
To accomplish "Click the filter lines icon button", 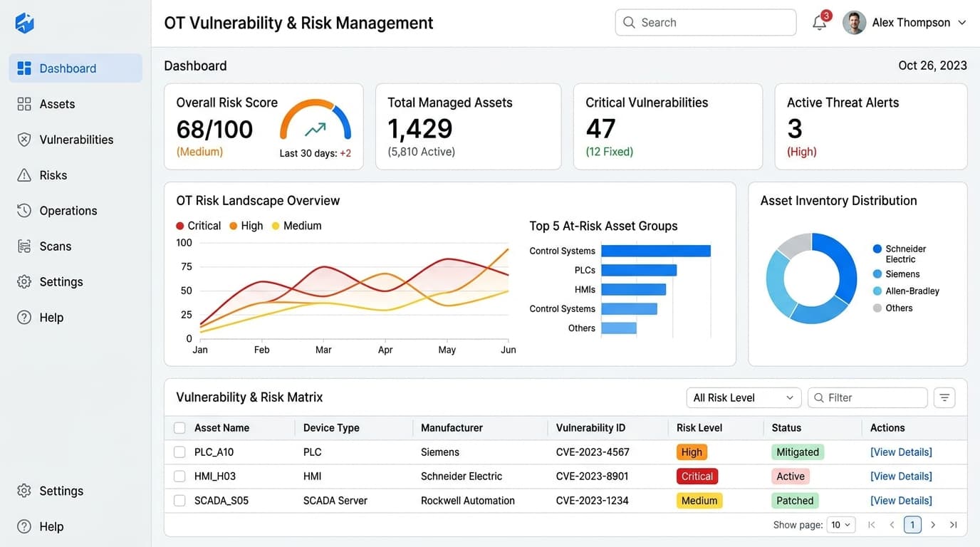I will tap(944, 397).
